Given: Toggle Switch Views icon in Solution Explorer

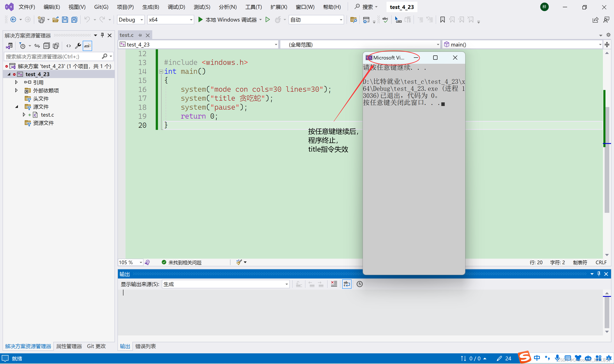Looking at the screenshot, I should tap(9, 46).
